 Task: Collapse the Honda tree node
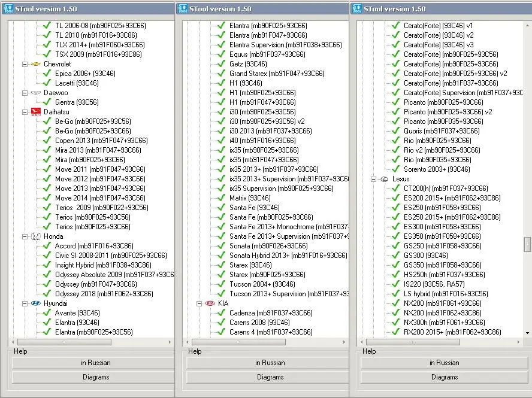tap(25, 236)
